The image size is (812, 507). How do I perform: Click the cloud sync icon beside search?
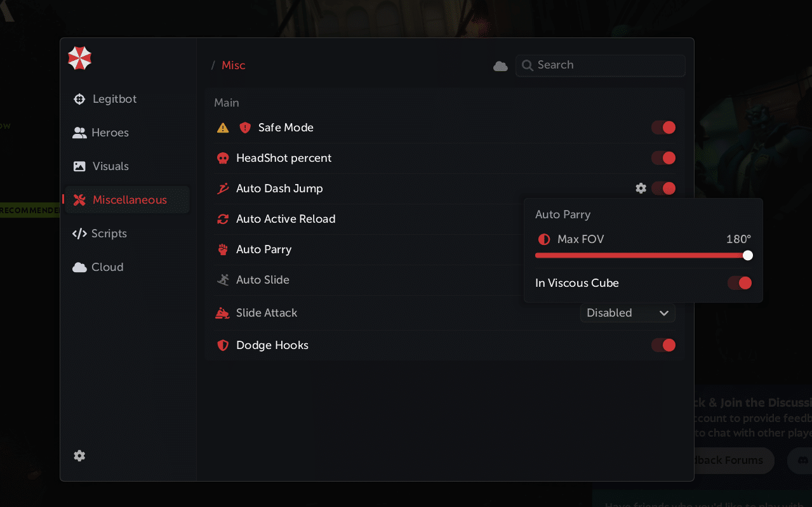(x=500, y=66)
